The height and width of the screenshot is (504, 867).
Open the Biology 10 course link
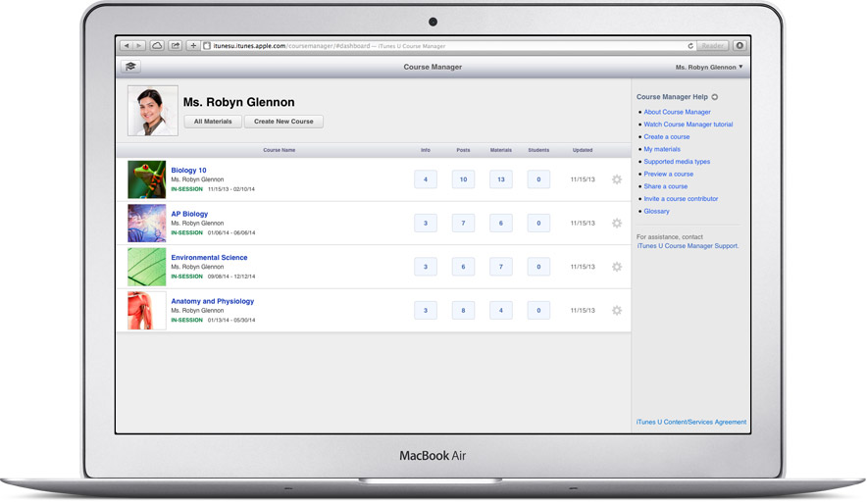[188, 171]
